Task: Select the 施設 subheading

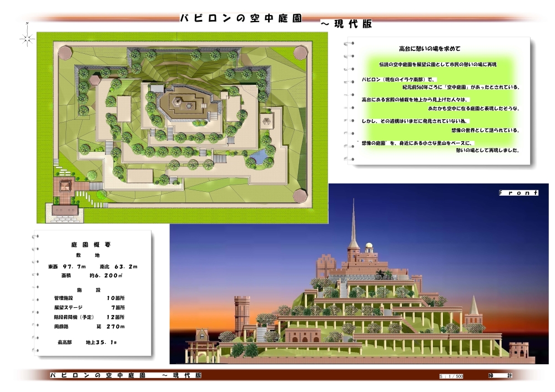Action: tap(89, 290)
